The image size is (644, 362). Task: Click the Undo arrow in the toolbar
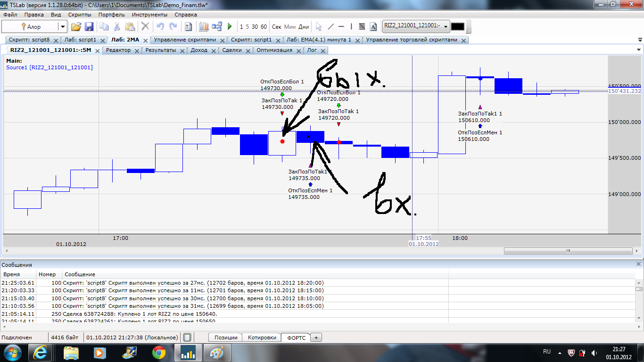point(160,27)
